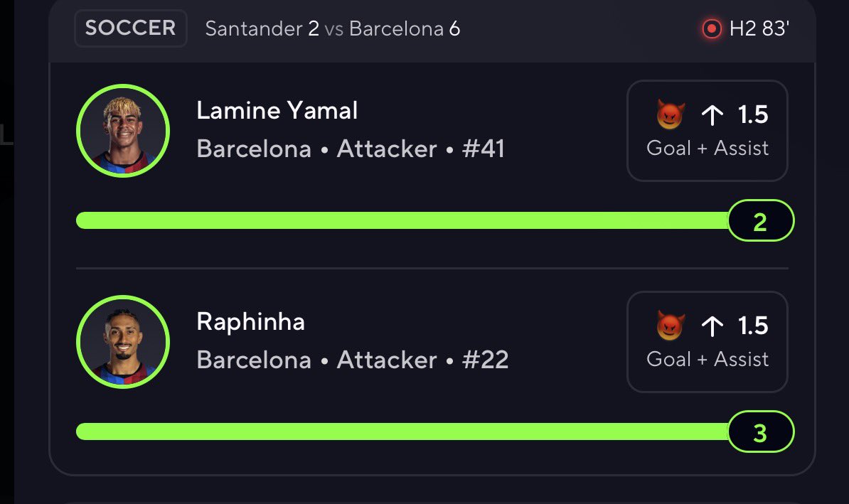Screen dimensions: 849x504
Task: Open Lamine Yamal's player photo
Action: click(x=123, y=131)
